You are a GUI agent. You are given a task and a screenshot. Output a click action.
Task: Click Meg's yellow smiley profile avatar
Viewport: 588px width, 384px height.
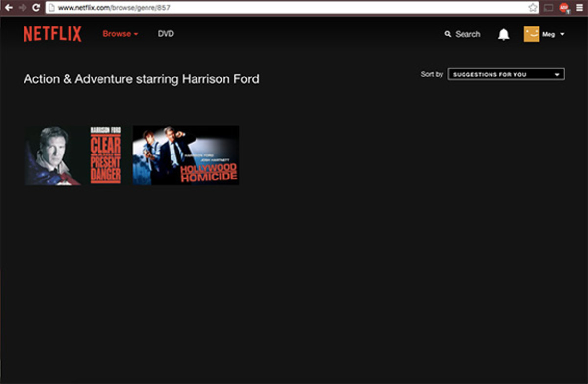pyautogui.click(x=531, y=34)
